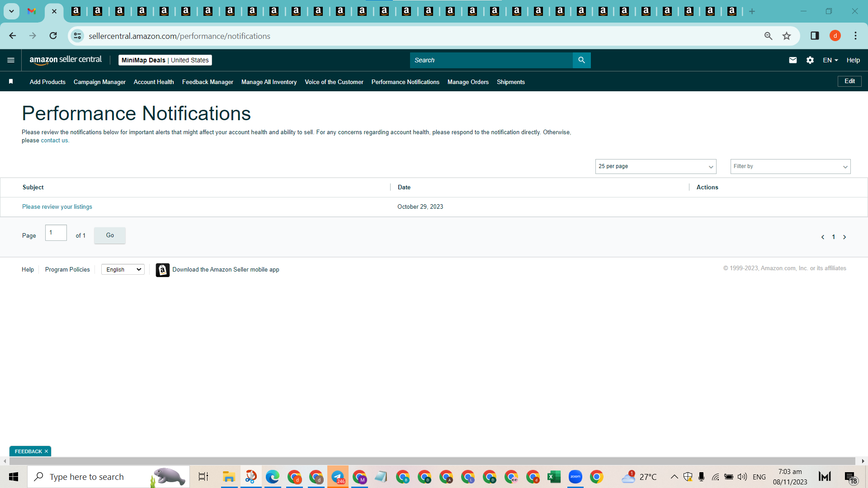Viewport: 868px width, 488px height.
Task: Open the tab search dropdown arrow
Action: click(x=11, y=11)
